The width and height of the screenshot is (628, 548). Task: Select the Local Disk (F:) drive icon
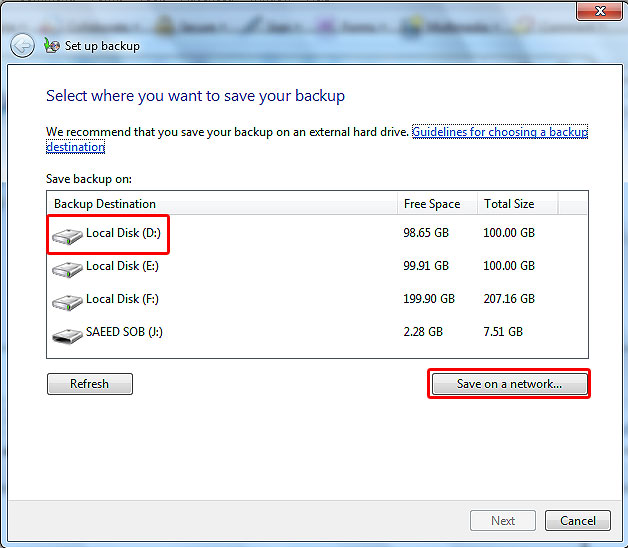[68, 301]
